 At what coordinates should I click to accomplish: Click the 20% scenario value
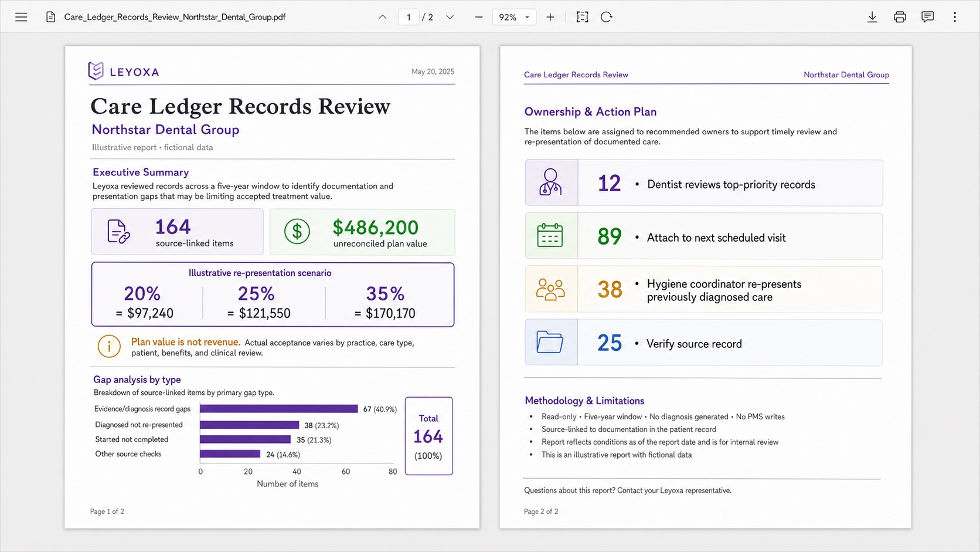[142, 293]
